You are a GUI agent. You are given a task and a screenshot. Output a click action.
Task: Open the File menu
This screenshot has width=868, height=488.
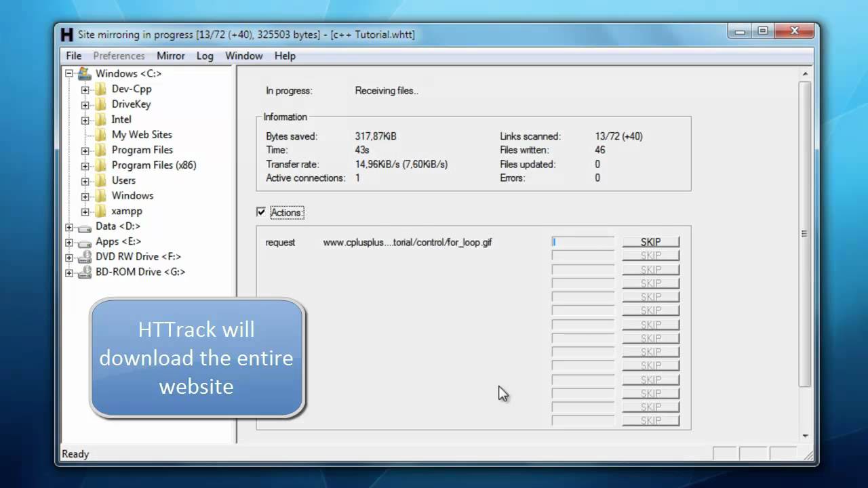[74, 56]
